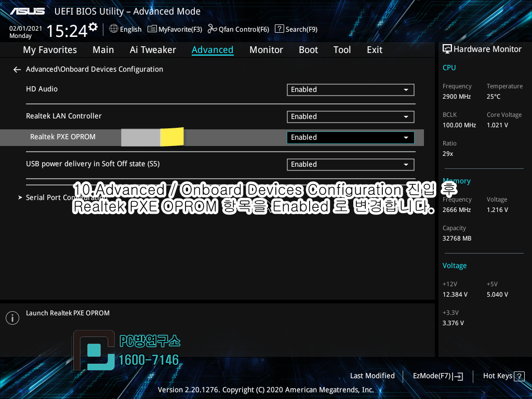Click the 3.376 V value
Screen dimensions: 532x399
point(453,323)
